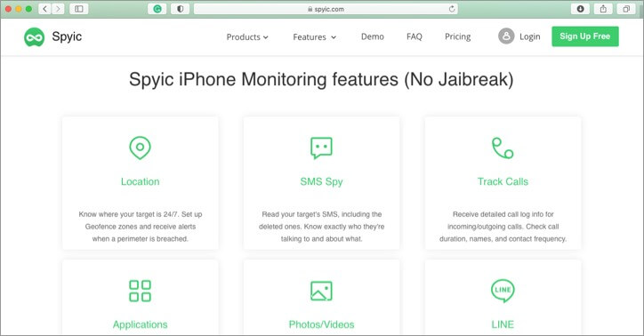Click text 'duration, names, and contact frequency.'

503,239
